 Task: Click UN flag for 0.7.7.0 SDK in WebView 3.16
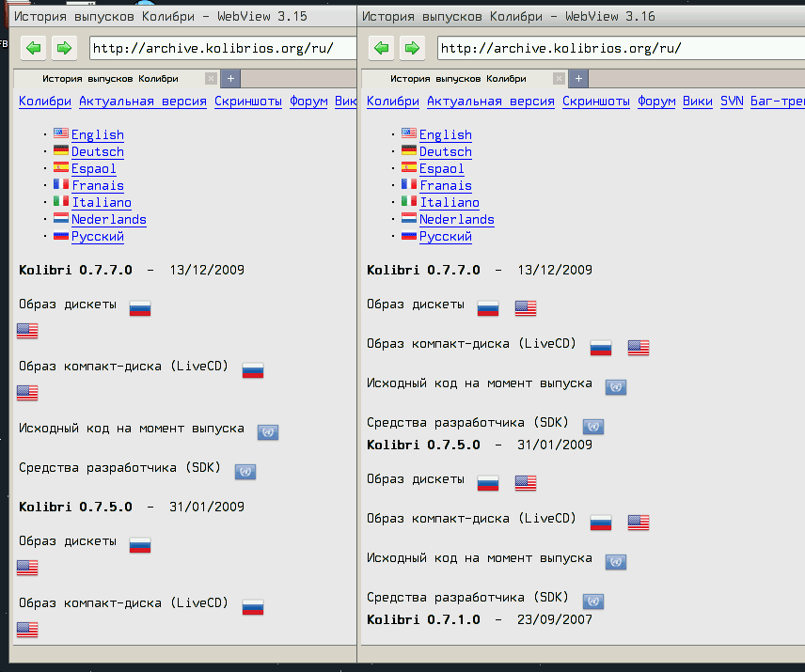pos(593,426)
